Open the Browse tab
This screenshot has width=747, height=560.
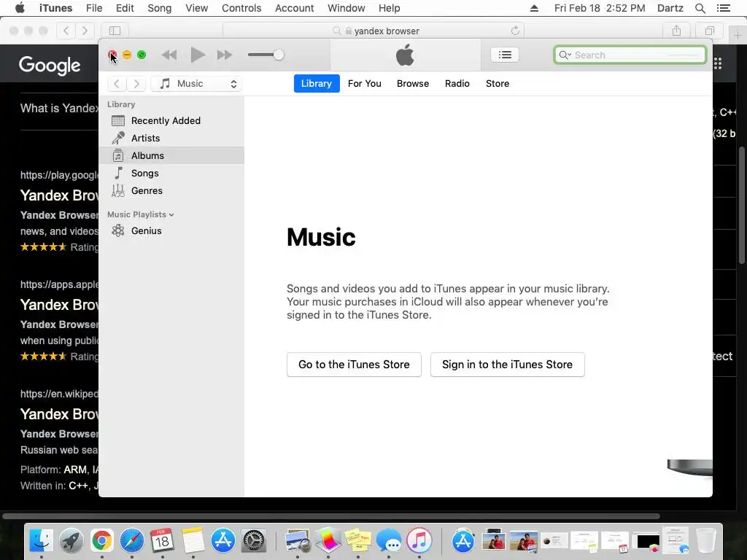(x=413, y=83)
